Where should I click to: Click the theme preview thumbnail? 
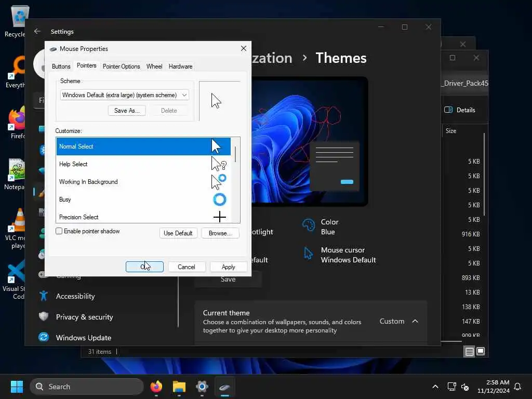pyautogui.click(x=310, y=141)
